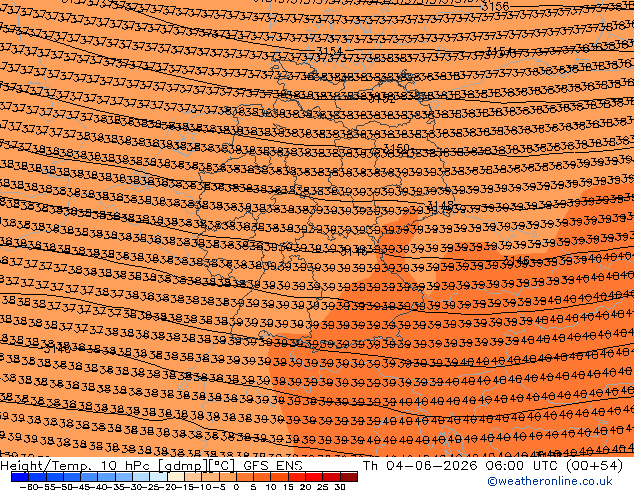Click the darkest blue legend swatch below -60
The image size is (634, 490).
click(20, 477)
